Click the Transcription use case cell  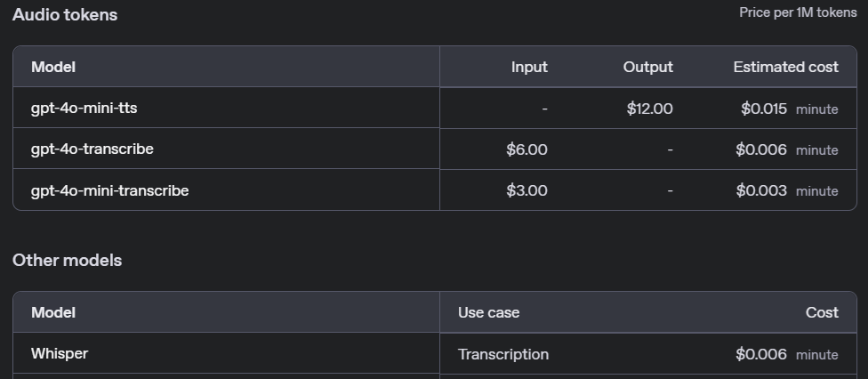503,355
